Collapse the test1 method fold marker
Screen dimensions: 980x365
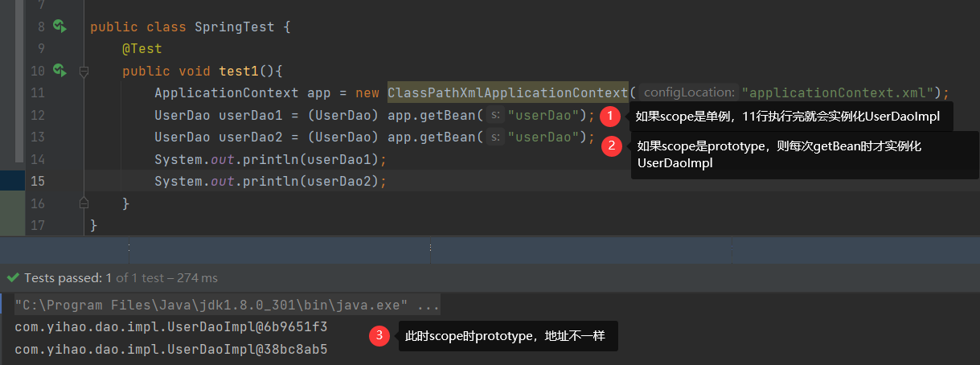point(84,72)
